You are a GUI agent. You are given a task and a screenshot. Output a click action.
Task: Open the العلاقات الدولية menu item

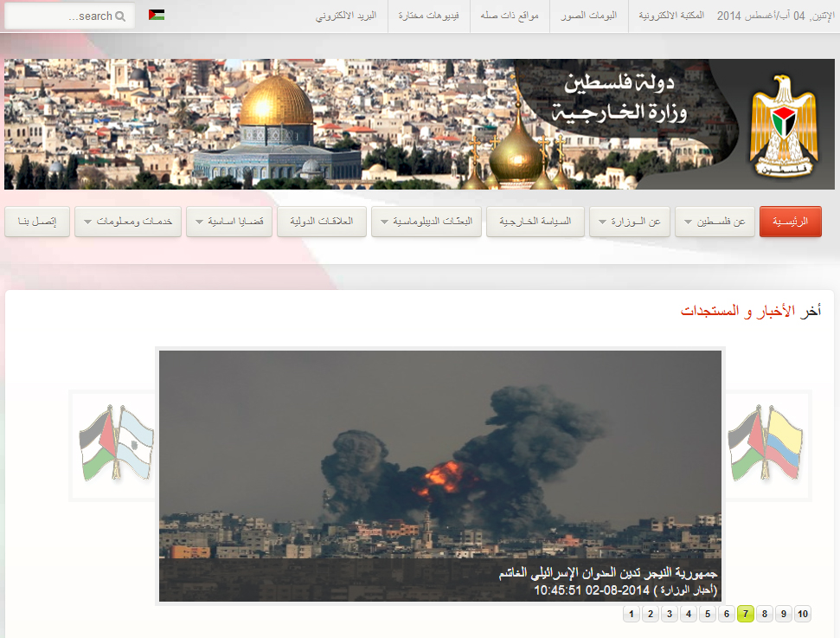tap(322, 222)
